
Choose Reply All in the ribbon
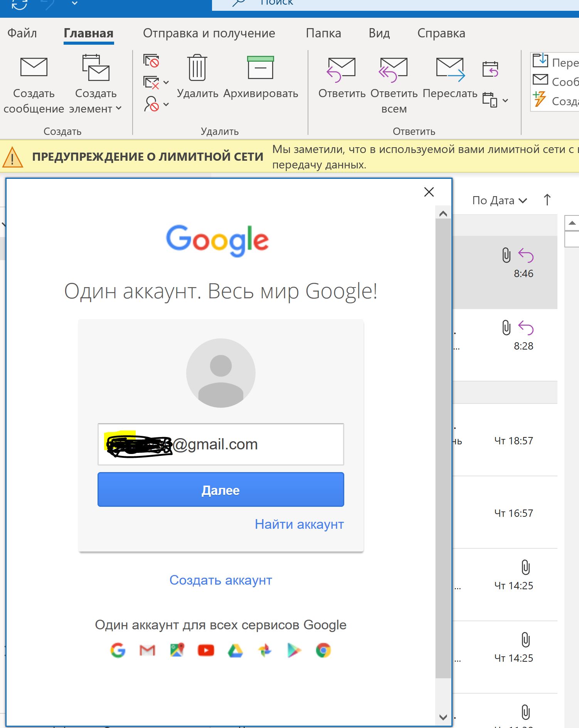(x=394, y=85)
